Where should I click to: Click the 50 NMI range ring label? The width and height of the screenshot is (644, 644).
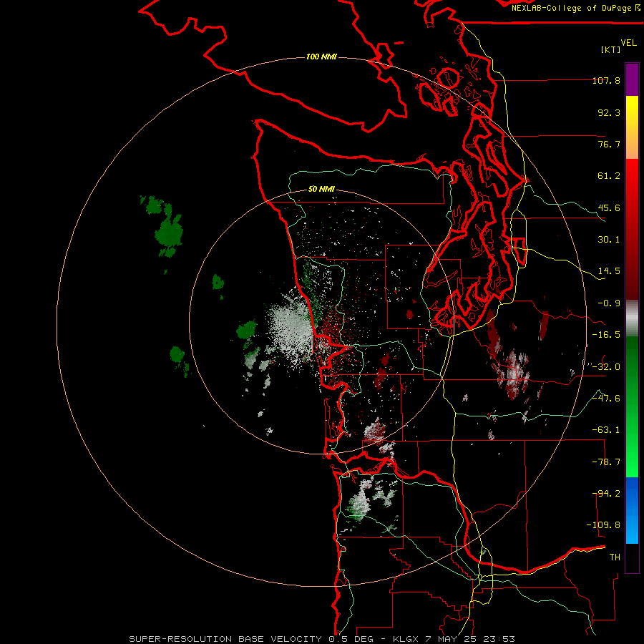pos(321,190)
